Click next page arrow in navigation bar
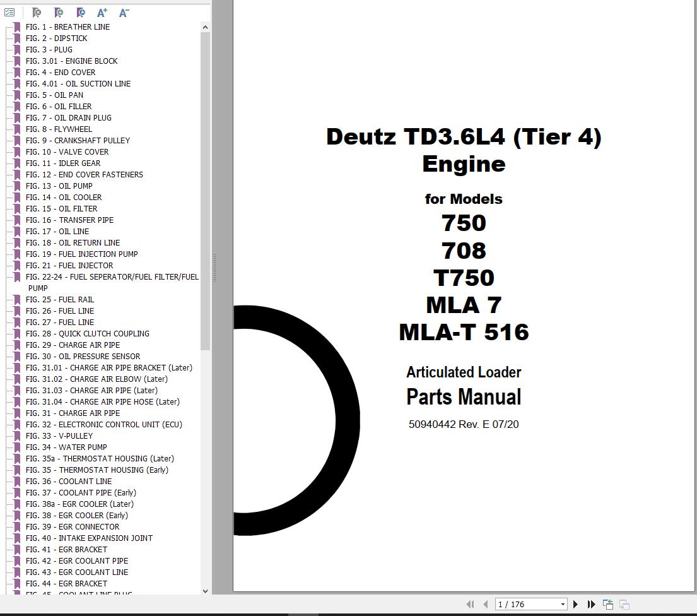The width and height of the screenshot is (697, 616). pyautogui.click(x=576, y=604)
